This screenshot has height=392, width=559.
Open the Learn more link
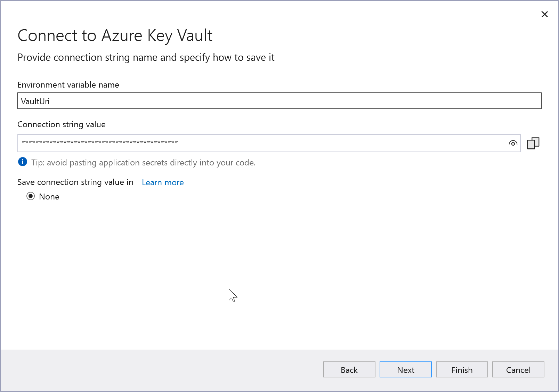click(162, 182)
